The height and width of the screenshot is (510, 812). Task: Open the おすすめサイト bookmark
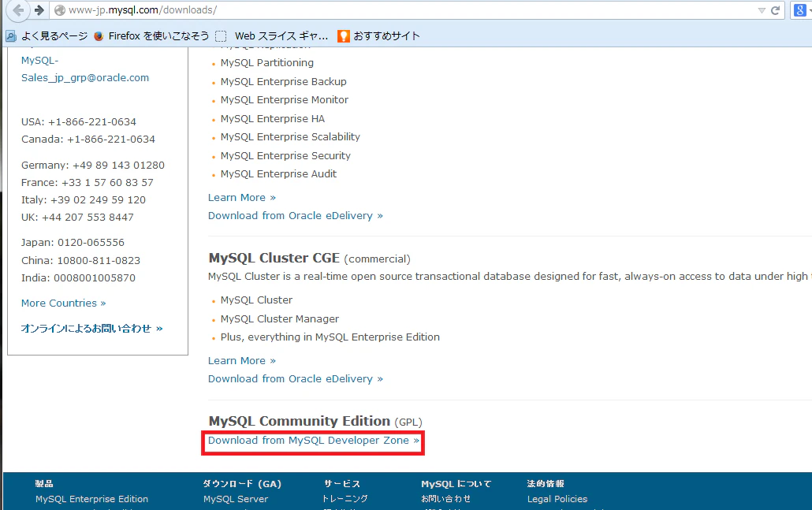[x=378, y=35]
